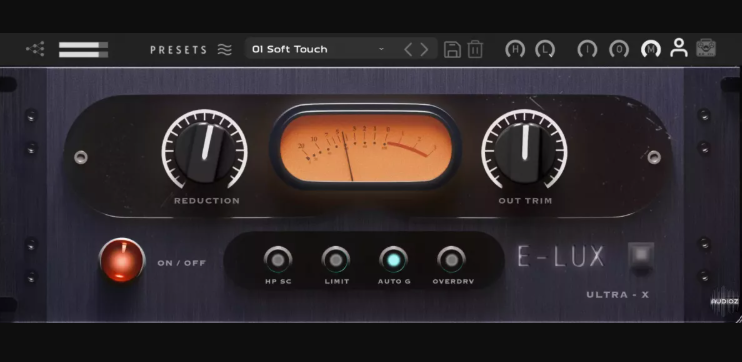Click the OUT TRIM label
This screenshot has height=362, width=742.
tap(525, 201)
